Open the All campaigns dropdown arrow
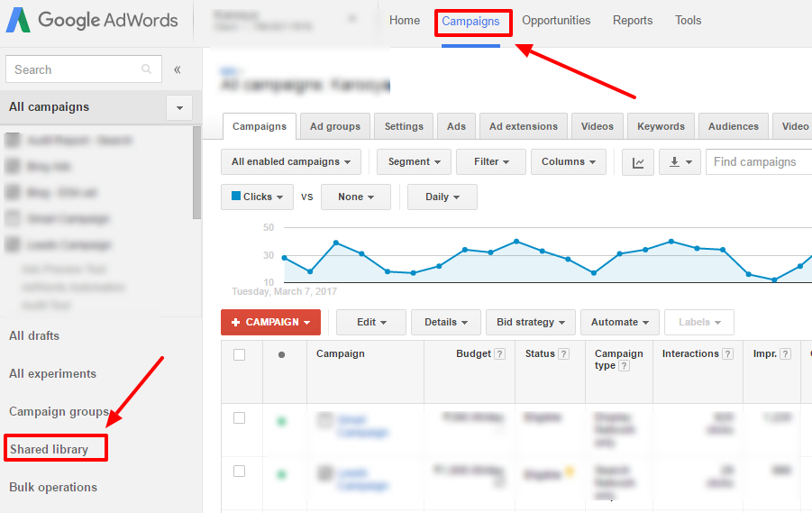 (x=179, y=108)
